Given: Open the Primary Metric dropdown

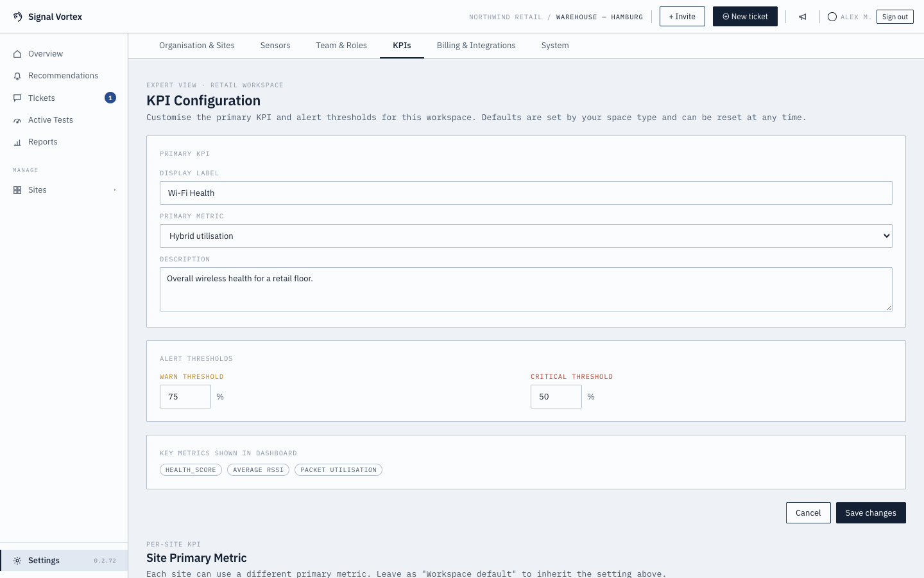Looking at the screenshot, I should 526,236.
